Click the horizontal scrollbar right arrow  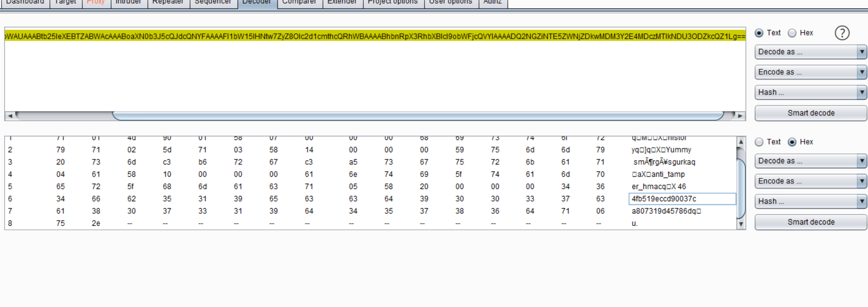click(740, 116)
